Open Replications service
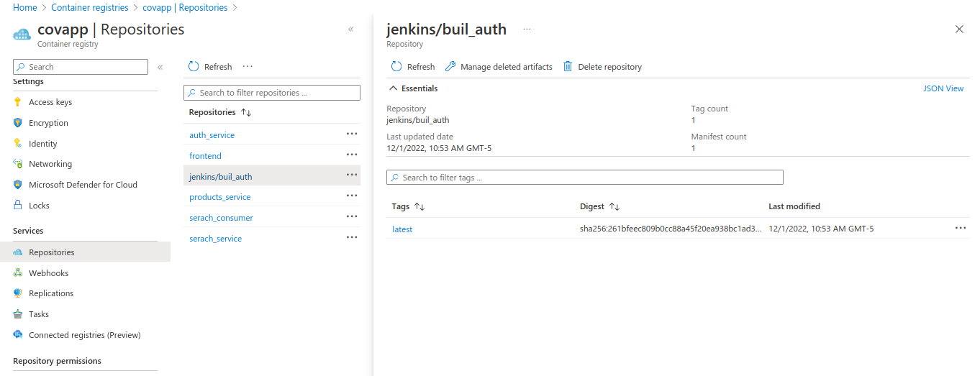Image resolution: width=980 pixels, height=376 pixels. (51, 293)
